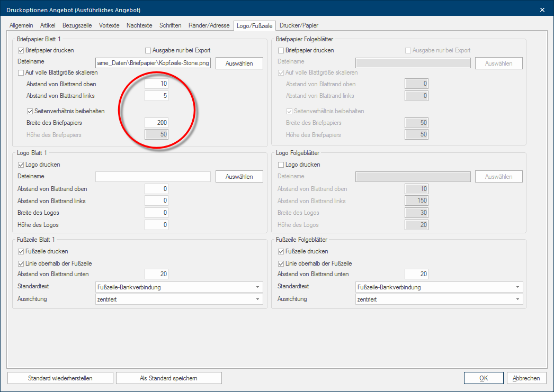
Task: Disable Linie oberhalb der Fußzeile Blatt 1
Action: point(22,263)
